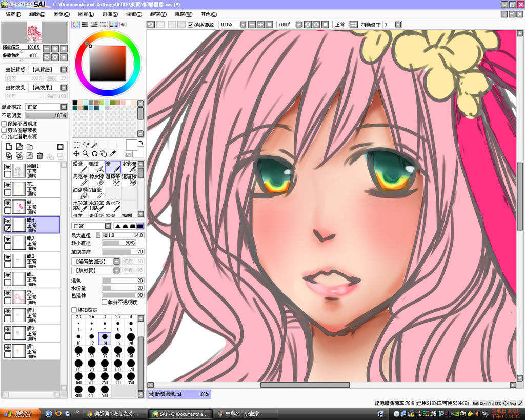Select the 噴槍 airbrush tool

point(96,167)
